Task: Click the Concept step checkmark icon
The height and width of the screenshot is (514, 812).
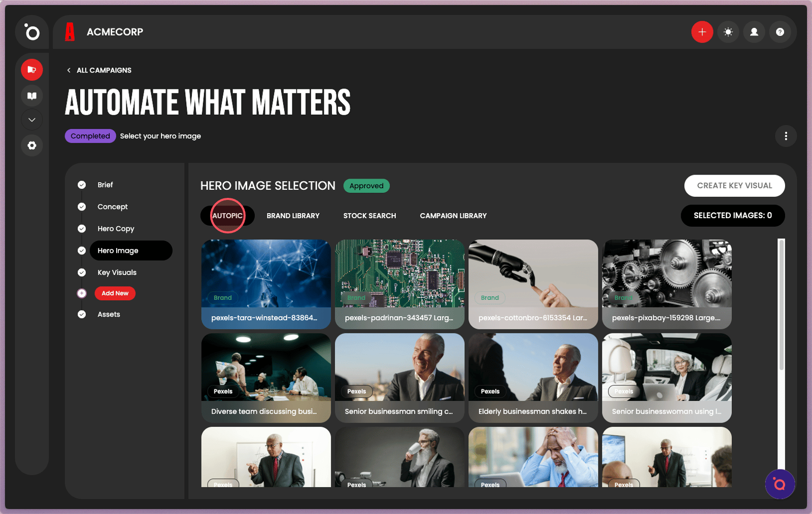Action: tap(82, 207)
